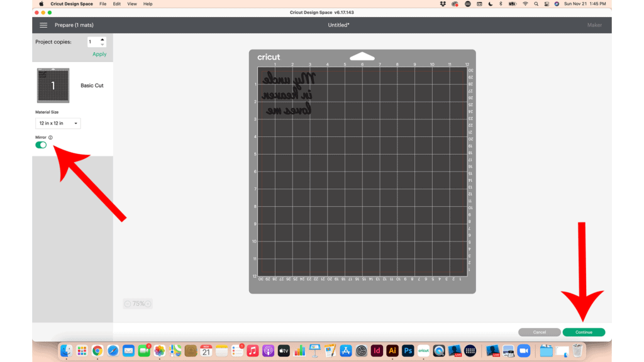Open Notes from the Dock

(x=222, y=351)
